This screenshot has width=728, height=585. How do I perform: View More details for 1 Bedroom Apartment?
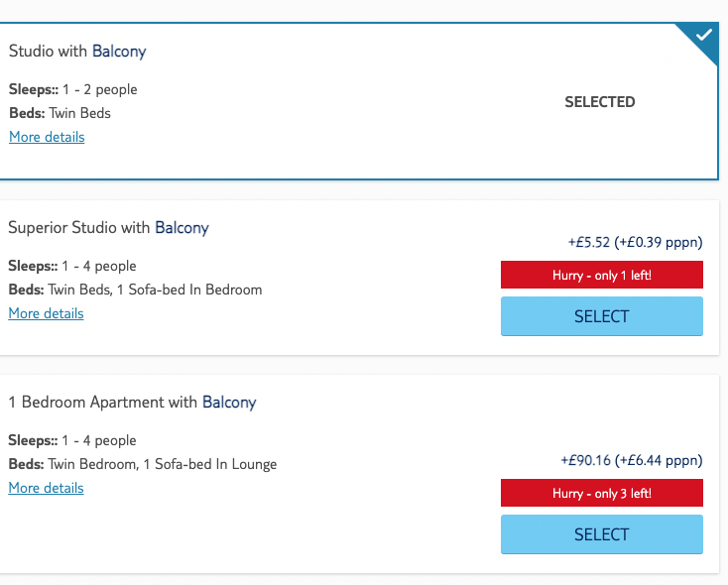click(46, 488)
